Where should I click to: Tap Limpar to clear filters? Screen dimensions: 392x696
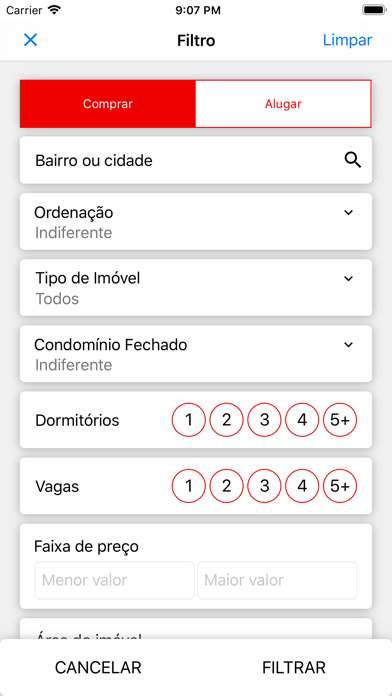tap(347, 40)
